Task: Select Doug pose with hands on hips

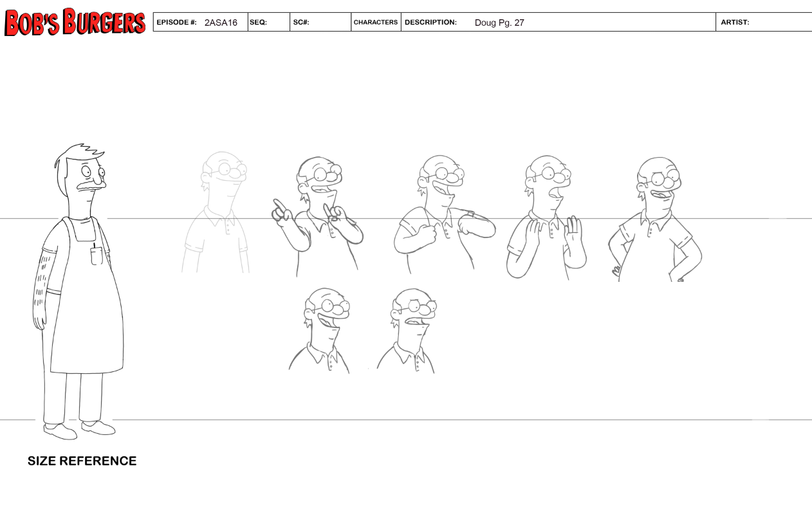Action: point(655,219)
